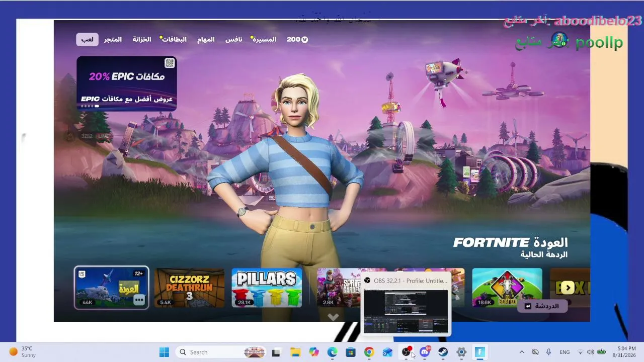Open the الخزانة (Locker) tab
The image size is (644, 362).
click(x=142, y=39)
